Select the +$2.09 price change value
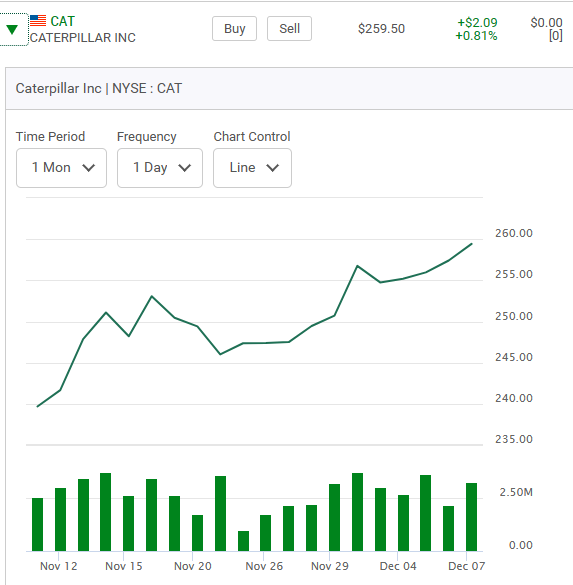The width and height of the screenshot is (573, 585). 477,22
